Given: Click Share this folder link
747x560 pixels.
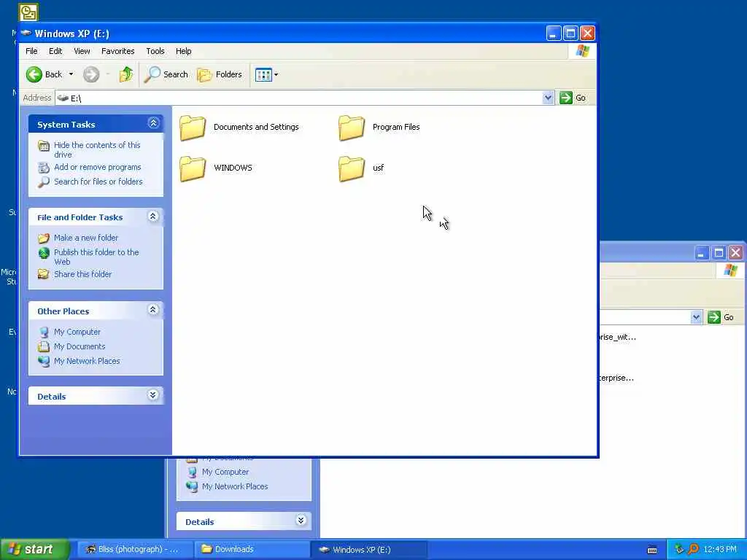Looking at the screenshot, I should 82,274.
